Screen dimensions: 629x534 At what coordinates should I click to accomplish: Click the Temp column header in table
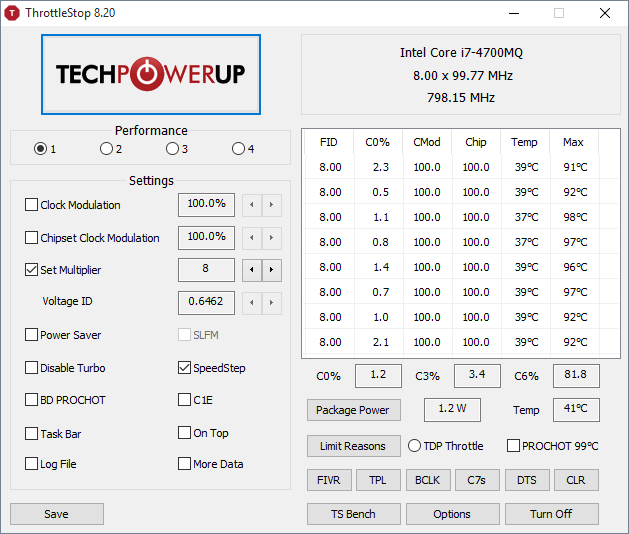tap(525, 142)
